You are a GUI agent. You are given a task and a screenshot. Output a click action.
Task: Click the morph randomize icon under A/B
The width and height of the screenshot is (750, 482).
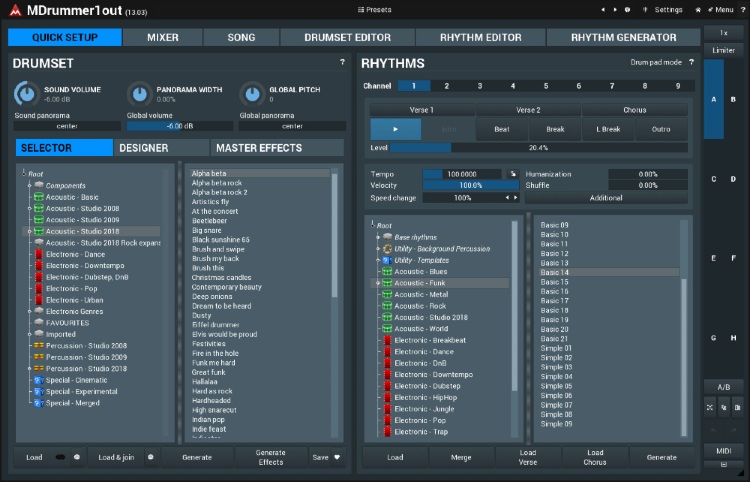(709, 407)
